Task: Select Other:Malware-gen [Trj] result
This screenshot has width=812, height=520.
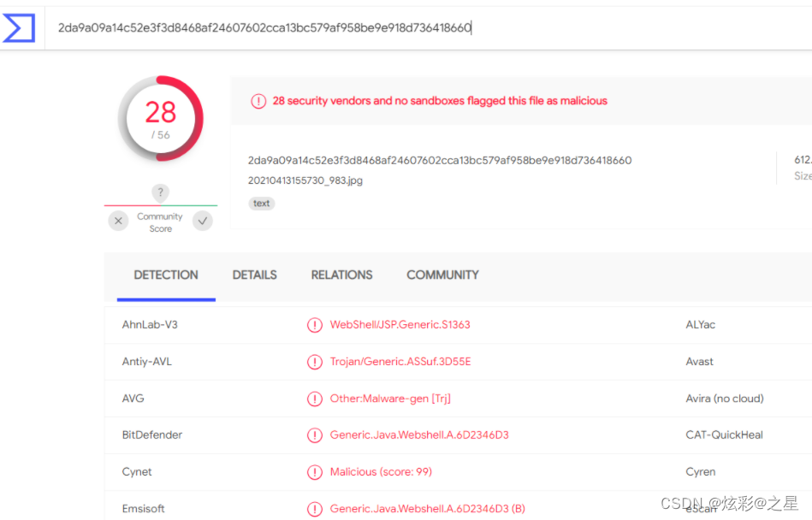Action: 390,399
